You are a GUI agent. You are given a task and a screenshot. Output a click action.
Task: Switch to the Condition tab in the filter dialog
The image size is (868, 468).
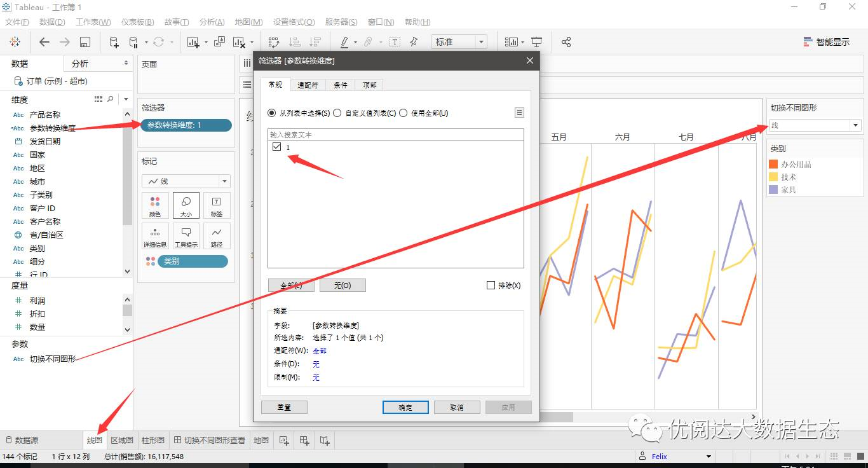coord(341,85)
